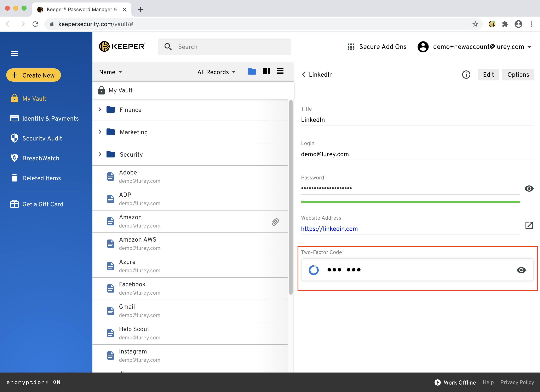Show the password with eye icon

tap(529, 189)
